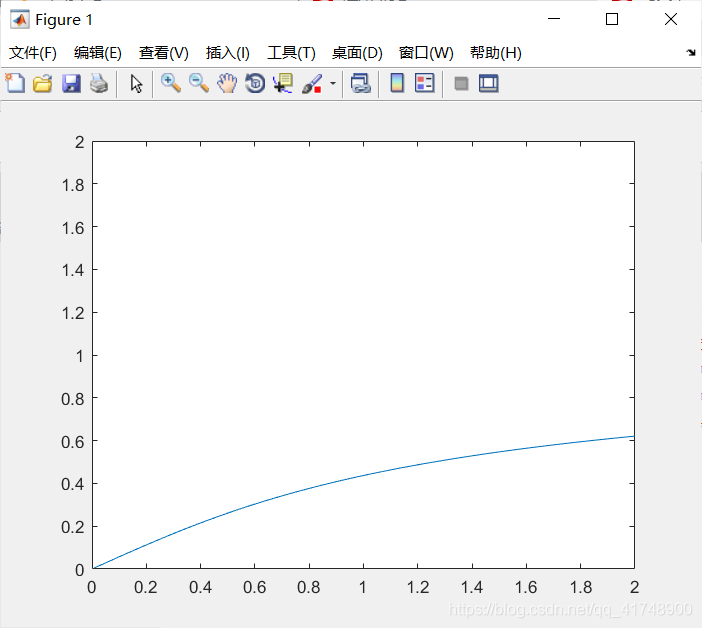Click the y-axis tick label 0.6
This screenshot has width=702, height=628.
coord(73,442)
